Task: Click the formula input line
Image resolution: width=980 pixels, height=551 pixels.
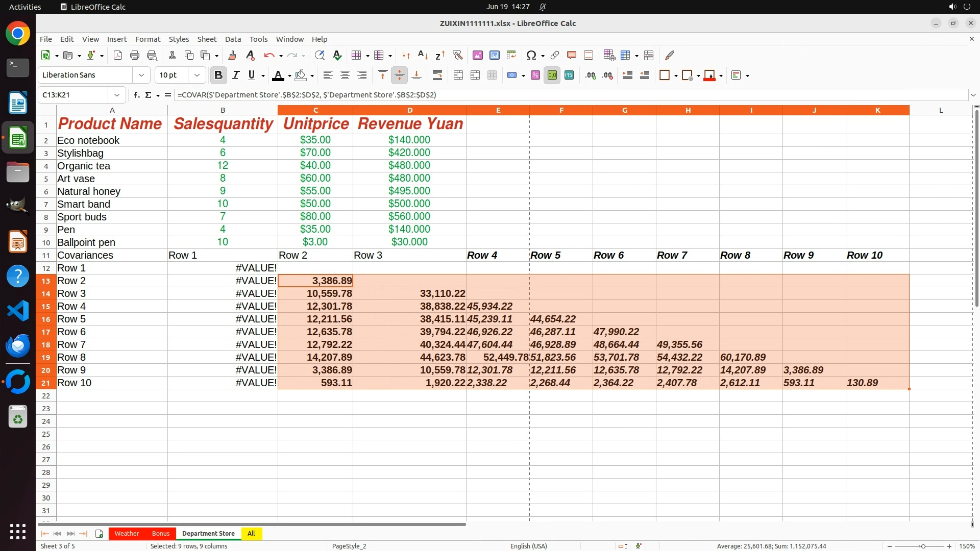Action: (561, 95)
